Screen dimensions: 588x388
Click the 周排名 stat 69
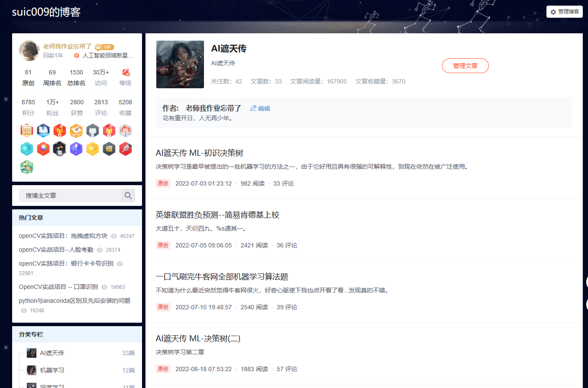pos(52,72)
